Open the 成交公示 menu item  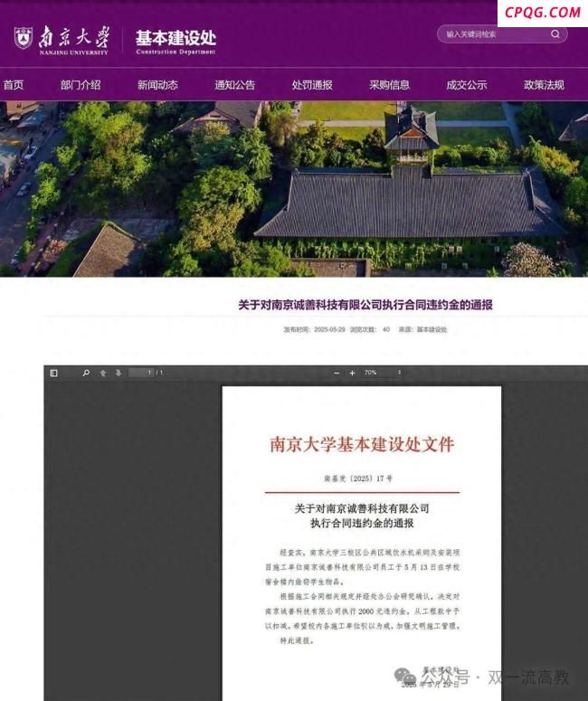pos(467,84)
